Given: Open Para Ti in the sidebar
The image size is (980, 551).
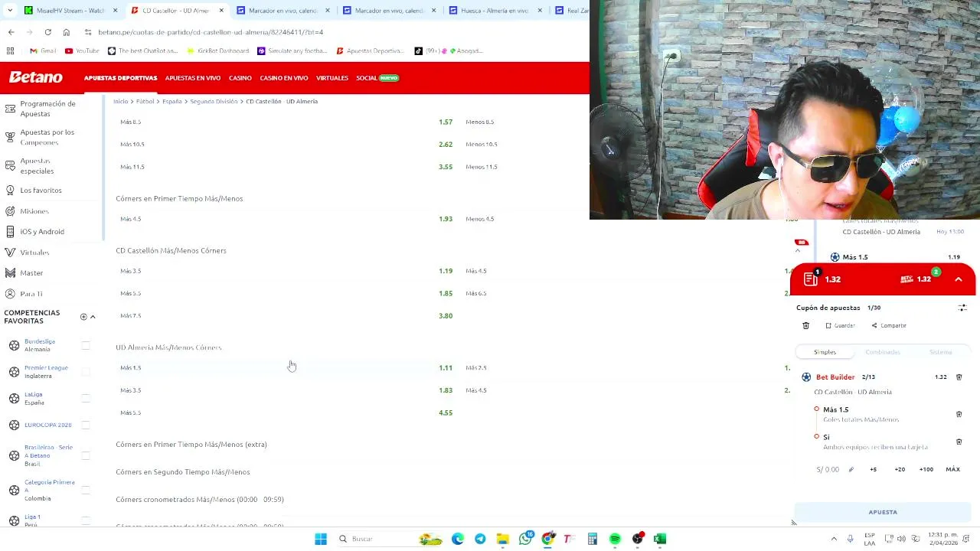Looking at the screenshot, I should click(x=31, y=294).
